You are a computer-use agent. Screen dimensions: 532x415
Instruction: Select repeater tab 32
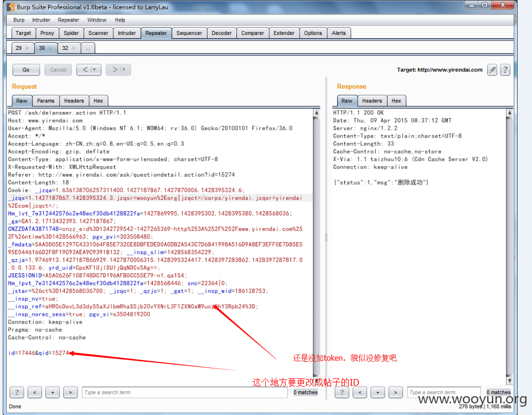(65, 48)
